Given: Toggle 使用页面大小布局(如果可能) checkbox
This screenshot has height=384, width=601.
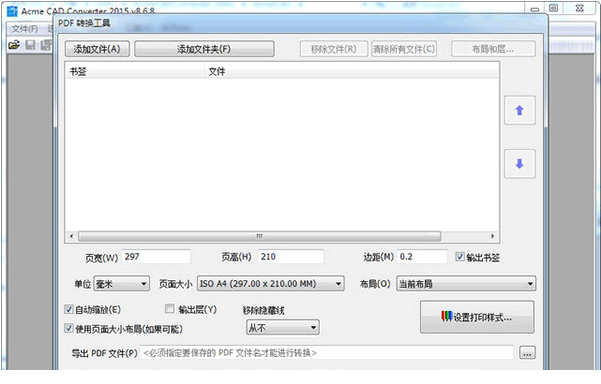Looking at the screenshot, I should [x=69, y=328].
